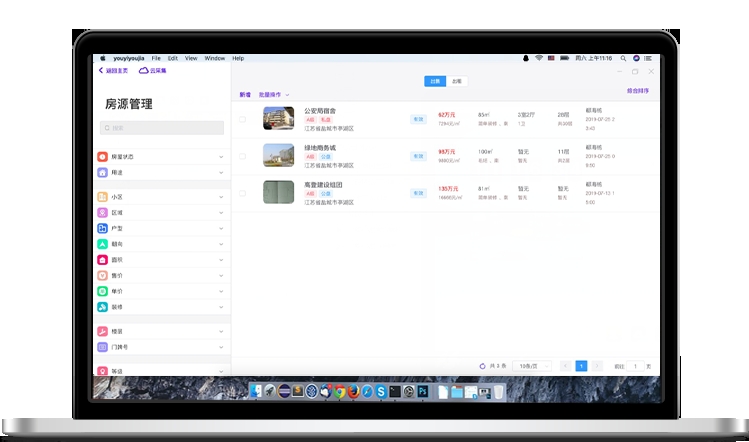
Task: Switch to the 出租 tab
Action: click(x=456, y=81)
